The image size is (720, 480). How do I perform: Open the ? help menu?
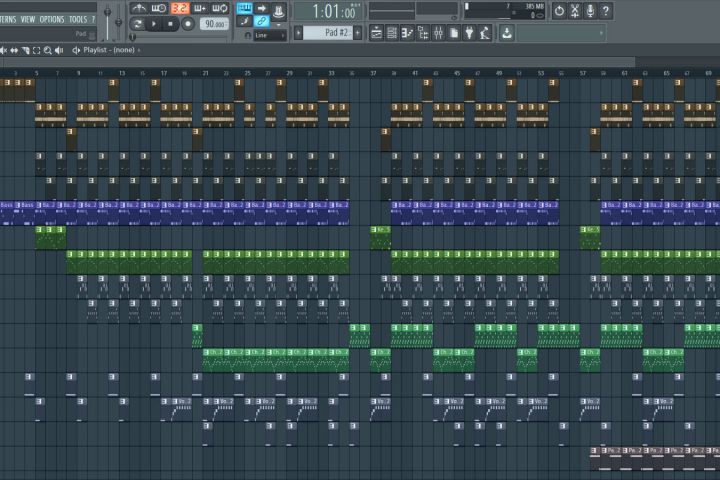click(93, 19)
